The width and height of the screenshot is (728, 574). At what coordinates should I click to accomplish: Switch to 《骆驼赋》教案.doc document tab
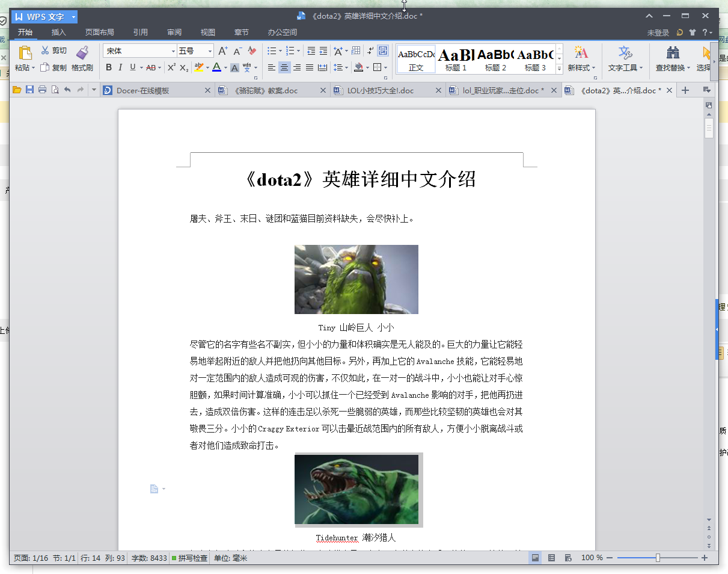(x=272, y=90)
